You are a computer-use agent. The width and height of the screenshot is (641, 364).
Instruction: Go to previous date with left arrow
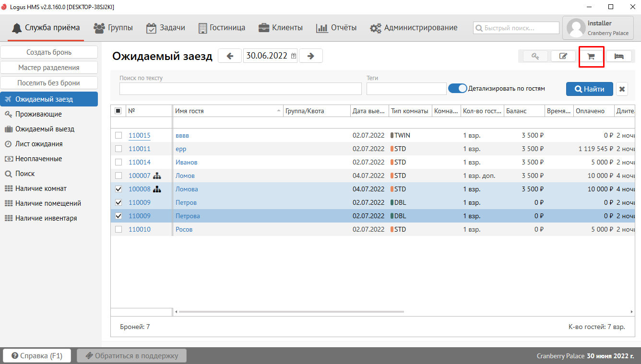[x=230, y=56]
